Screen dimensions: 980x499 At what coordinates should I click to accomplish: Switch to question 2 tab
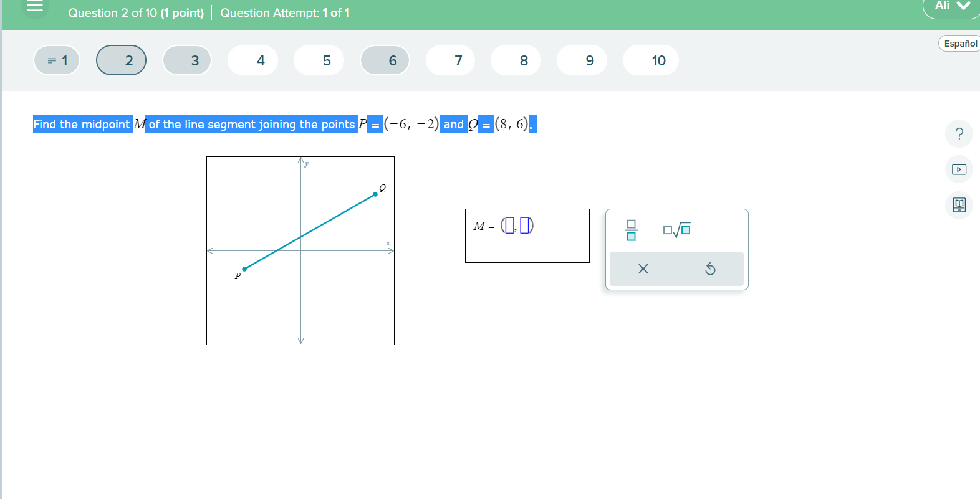pyautogui.click(x=121, y=60)
